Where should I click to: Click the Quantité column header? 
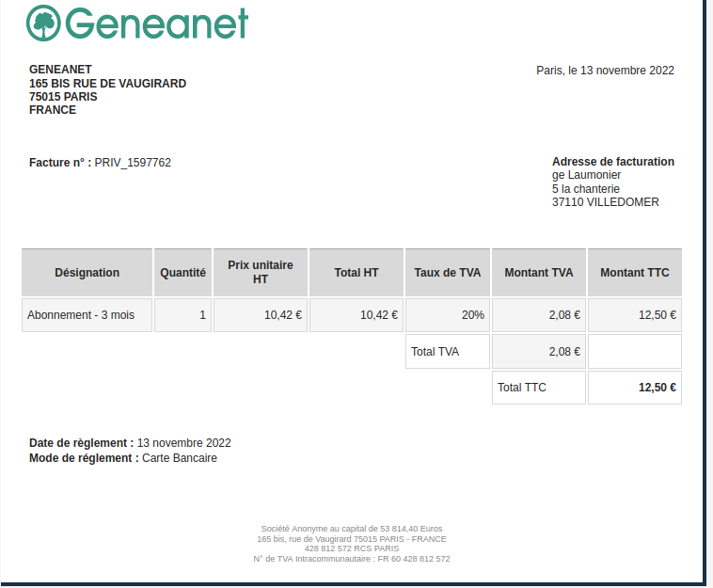coord(182,273)
